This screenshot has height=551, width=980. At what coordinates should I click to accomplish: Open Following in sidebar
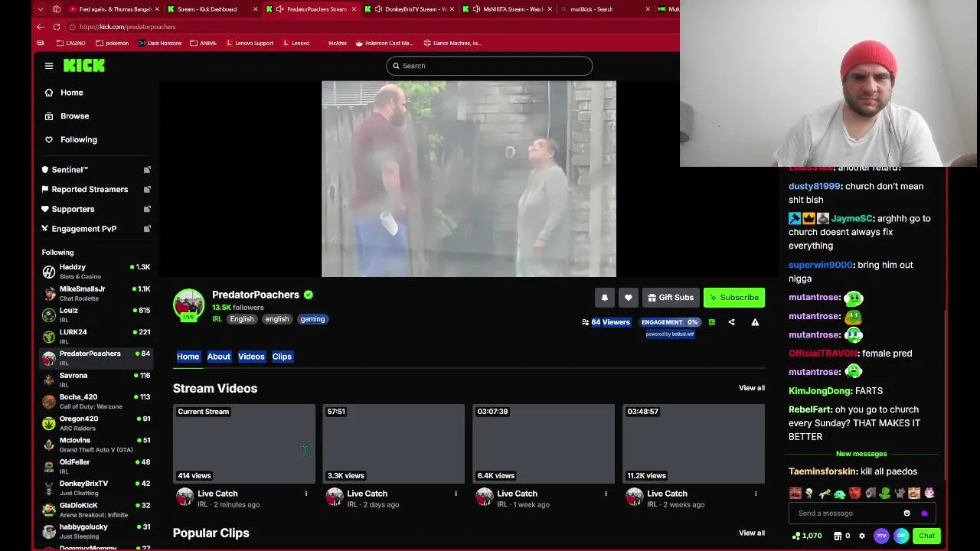(78, 140)
